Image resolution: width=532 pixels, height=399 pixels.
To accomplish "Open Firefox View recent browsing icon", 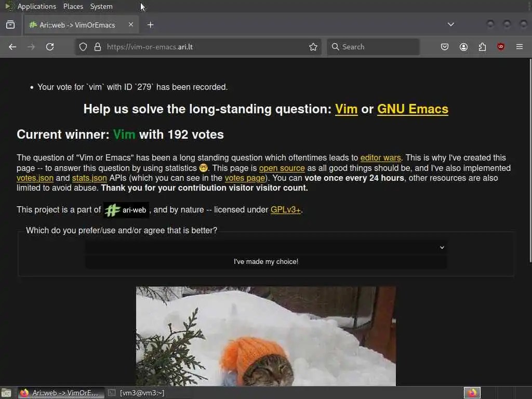I will [x=10, y=25].
